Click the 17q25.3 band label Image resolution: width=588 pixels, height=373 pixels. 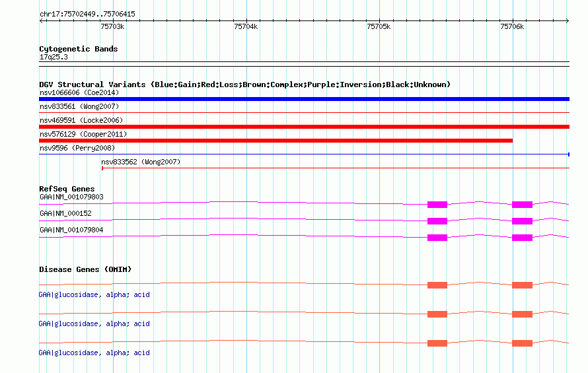[54, 57]
